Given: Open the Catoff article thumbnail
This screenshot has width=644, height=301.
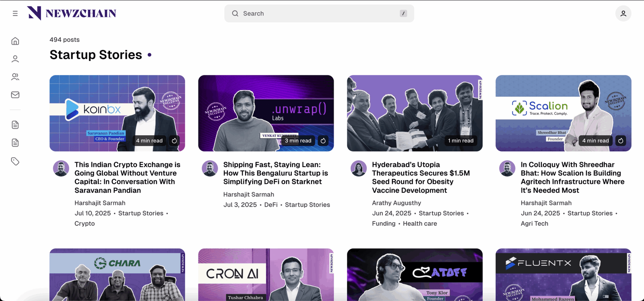Looking at the screenshot, I should click(415, 274).
